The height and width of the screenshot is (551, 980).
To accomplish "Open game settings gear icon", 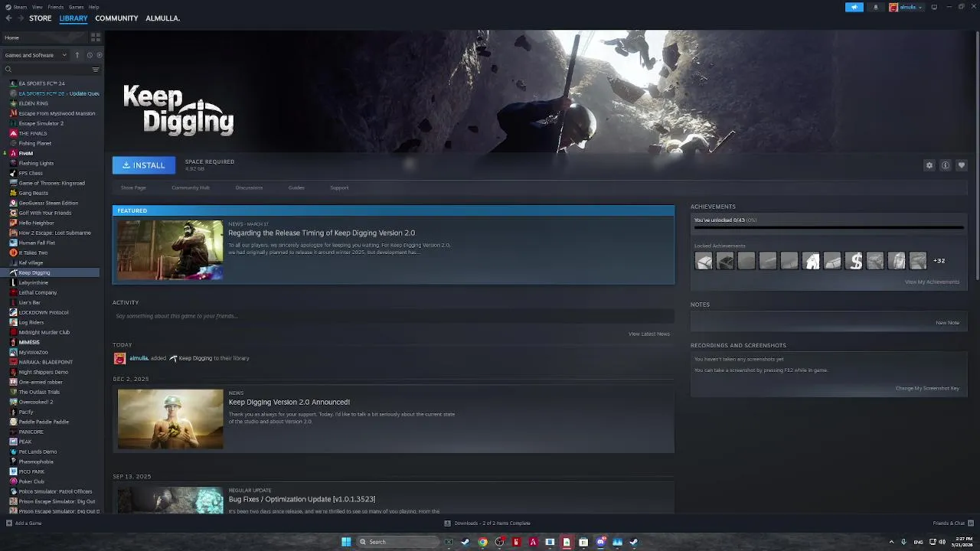I will [x=929, y=165].
